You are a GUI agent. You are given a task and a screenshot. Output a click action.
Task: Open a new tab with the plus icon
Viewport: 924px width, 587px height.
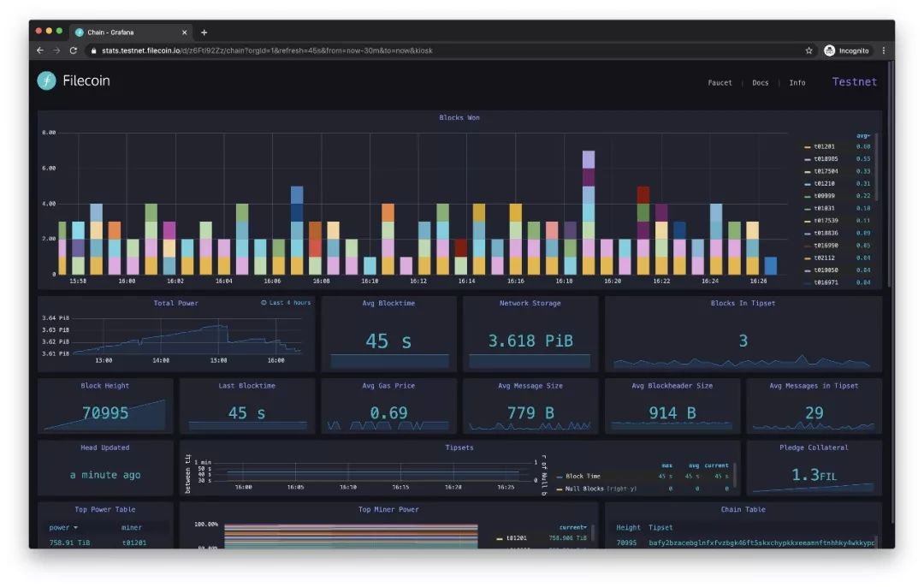pyautogui.click(x=204, y=33)
